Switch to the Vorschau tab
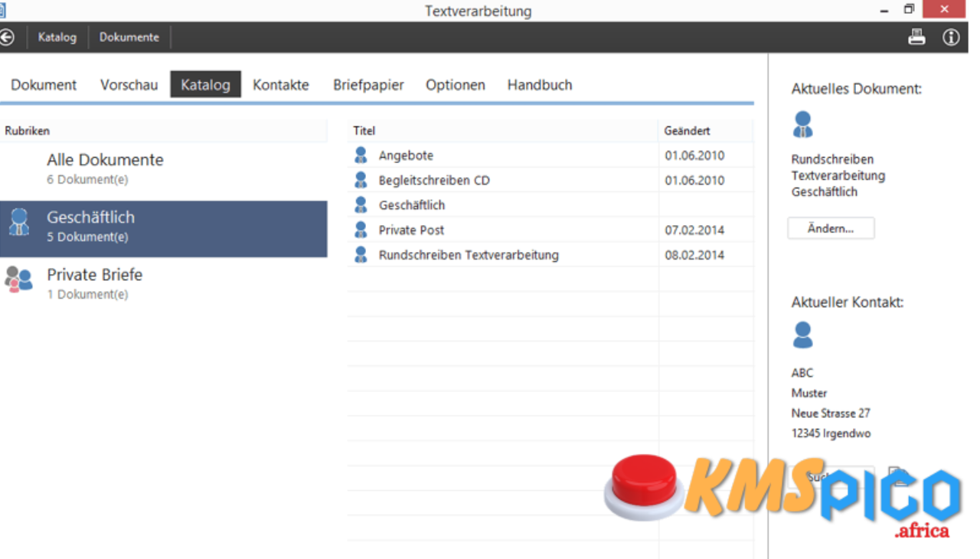The width and height of the screenshot is (980, 559). 129,85
